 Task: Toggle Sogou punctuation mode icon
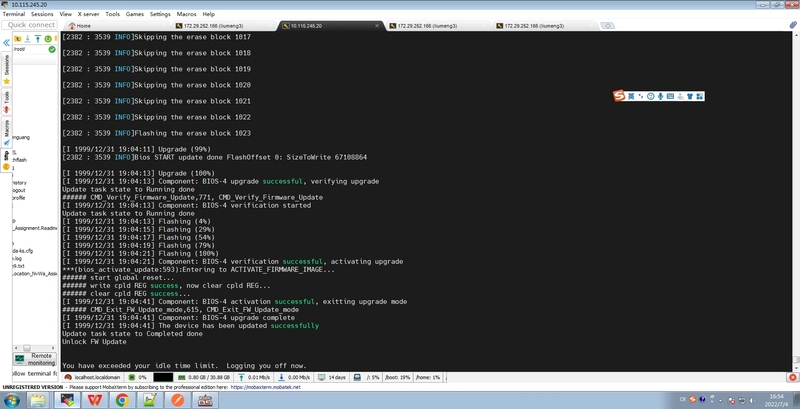pos(641,96)
